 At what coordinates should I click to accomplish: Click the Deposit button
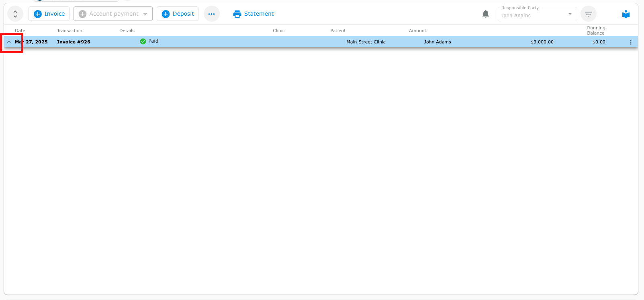178,14
